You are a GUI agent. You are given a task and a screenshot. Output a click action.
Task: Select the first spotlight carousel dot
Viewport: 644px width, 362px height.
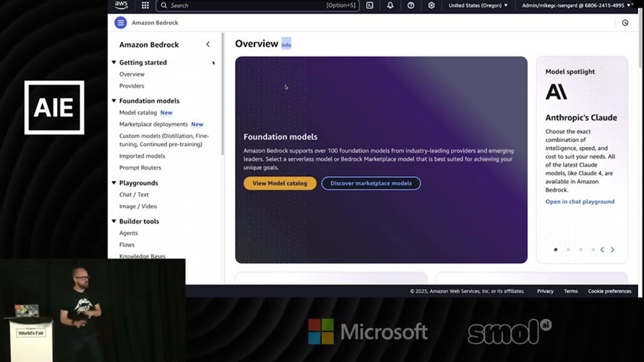click(x=555, y=249)
